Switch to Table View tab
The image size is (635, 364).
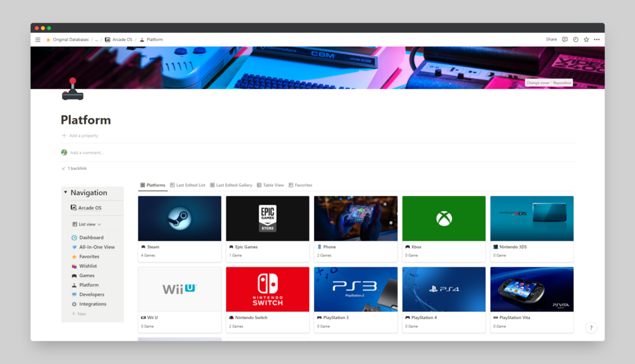click(x=270, y=185)
